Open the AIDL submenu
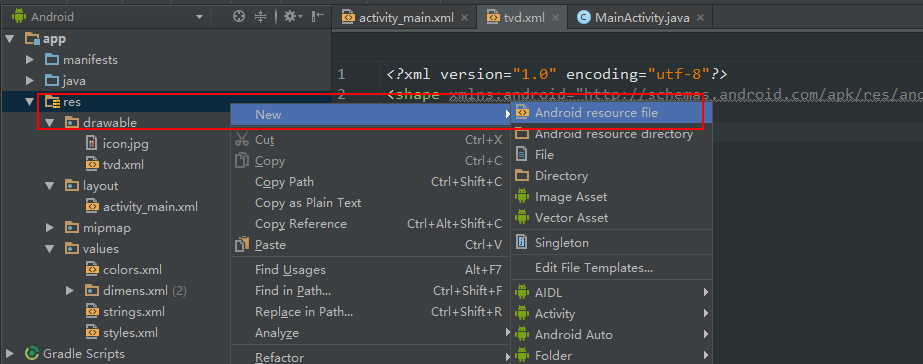 [612, 293]
